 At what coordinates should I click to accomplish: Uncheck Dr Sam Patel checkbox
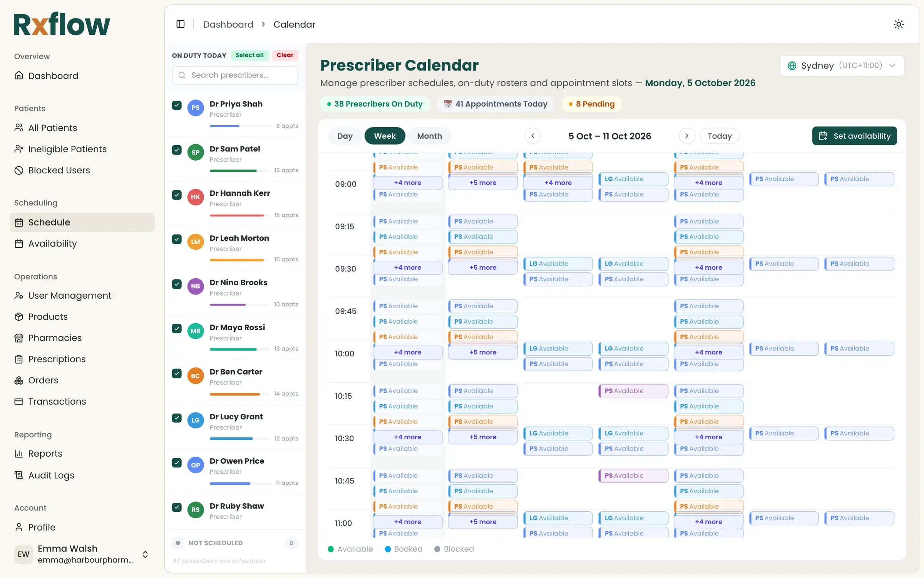(x=177, y=150)
